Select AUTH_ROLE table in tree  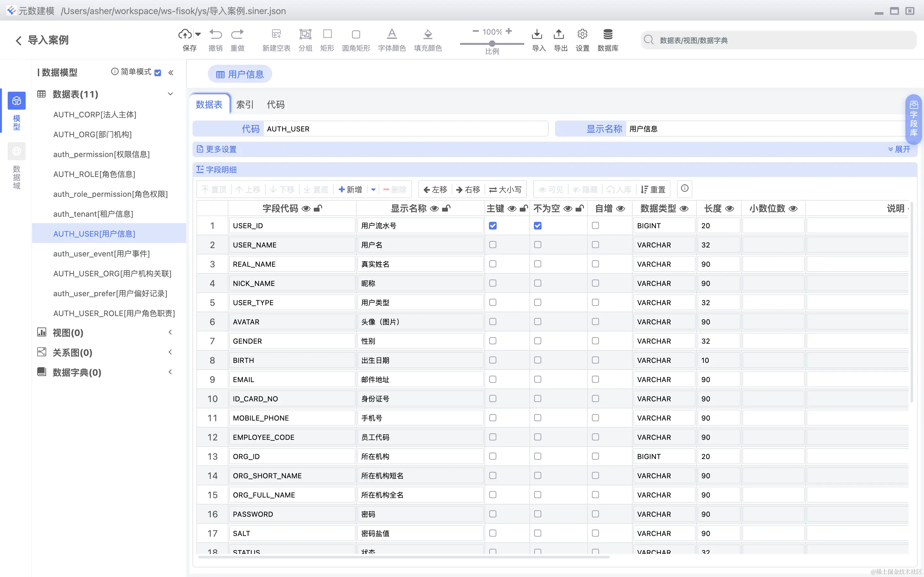point(94,174)
